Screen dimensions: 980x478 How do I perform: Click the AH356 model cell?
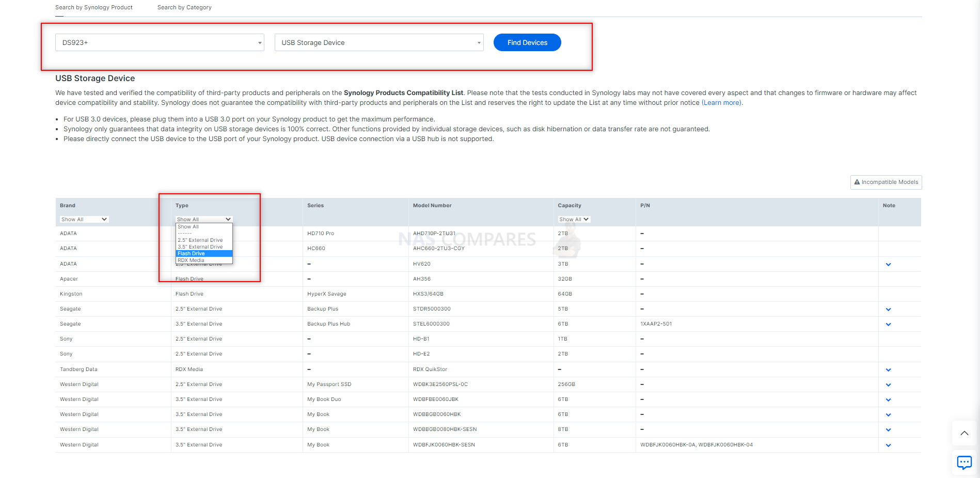422,279
